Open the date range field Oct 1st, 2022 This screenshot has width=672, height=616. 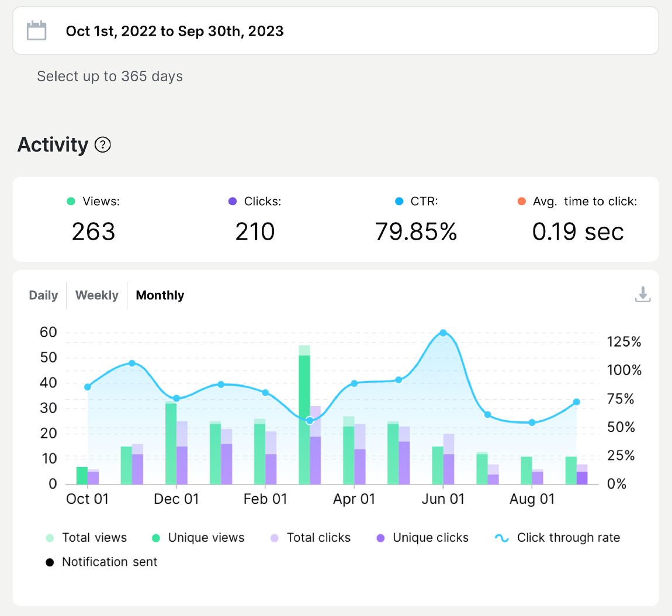[x=335, y=31]
